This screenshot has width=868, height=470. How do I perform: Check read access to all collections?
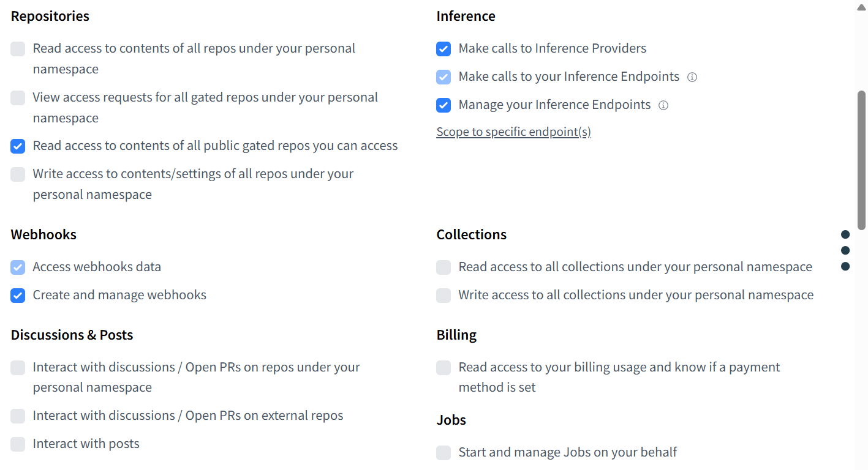click(443, 267)
